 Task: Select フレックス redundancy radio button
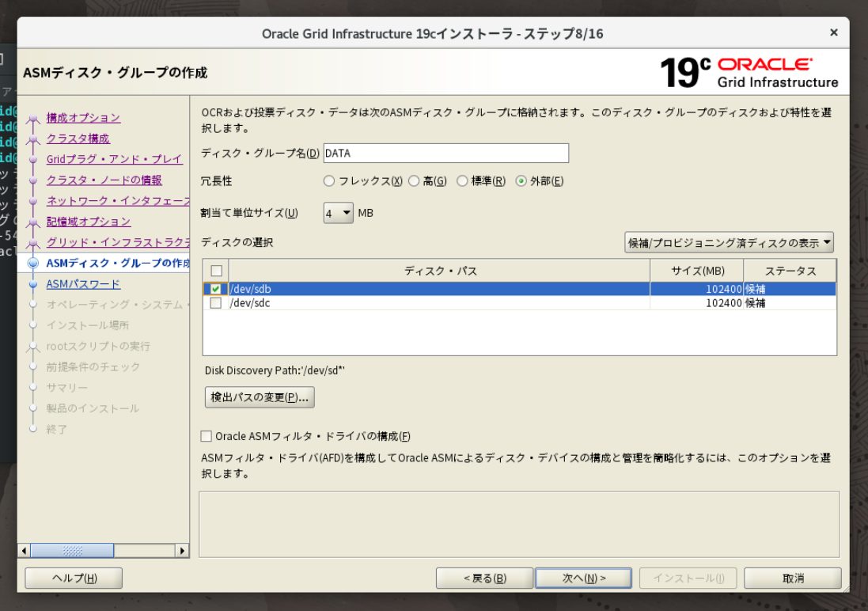tap(329, 181)
